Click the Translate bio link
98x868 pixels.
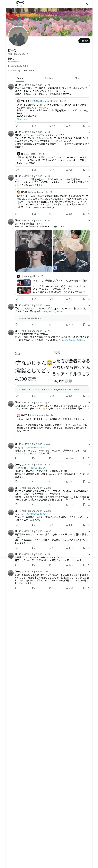pyautogui.click(x=14, y=62)
